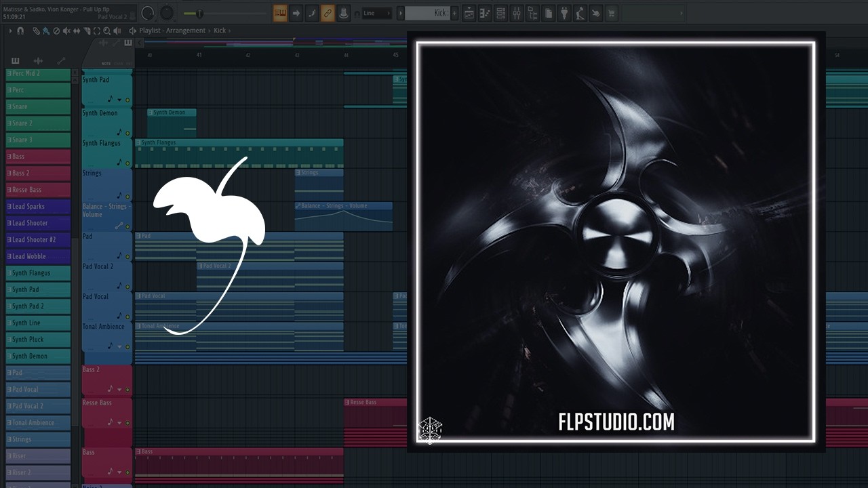The width and height of the screenshot is (868, 488).
Task: Click the countdown arrow icon in top toolbar
Action: tap(296, 13)
